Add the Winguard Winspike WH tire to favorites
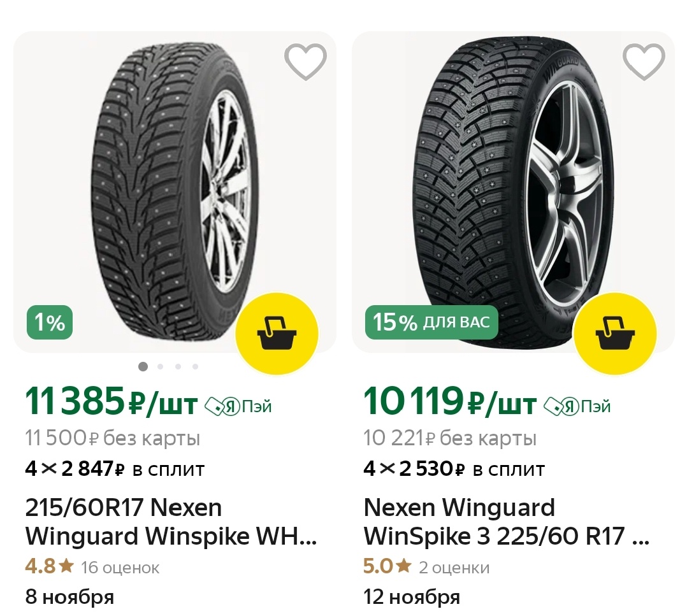This screenshot has height=616, width=687. pos(305,61)
